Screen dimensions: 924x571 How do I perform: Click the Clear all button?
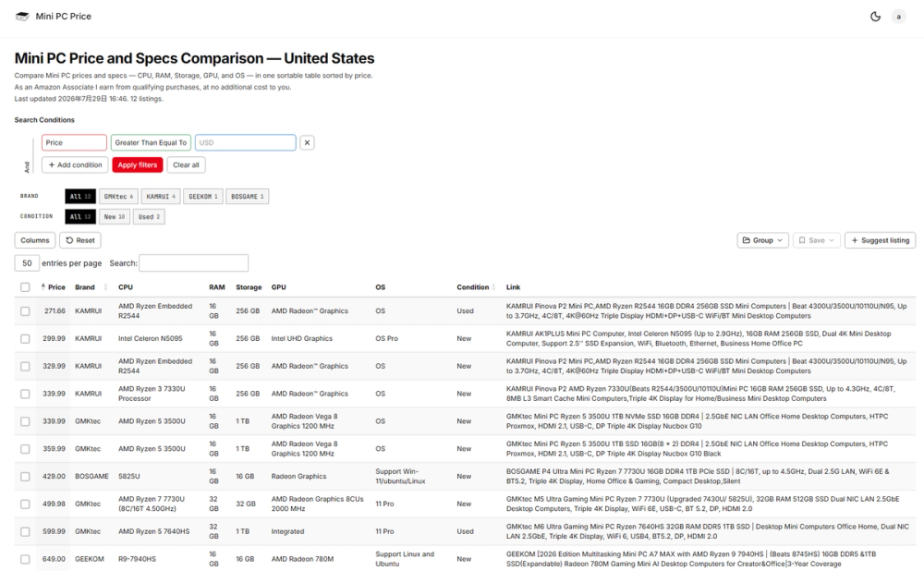point(187,165)
